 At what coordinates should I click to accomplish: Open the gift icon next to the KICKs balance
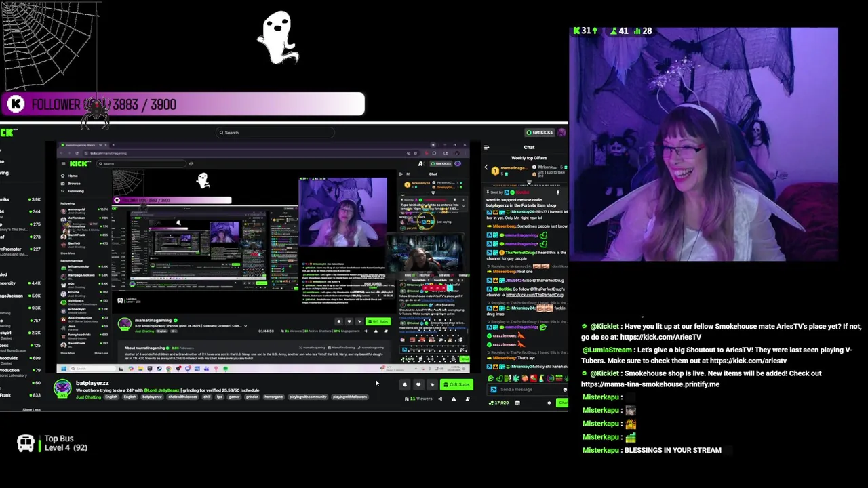click(517, 403)
